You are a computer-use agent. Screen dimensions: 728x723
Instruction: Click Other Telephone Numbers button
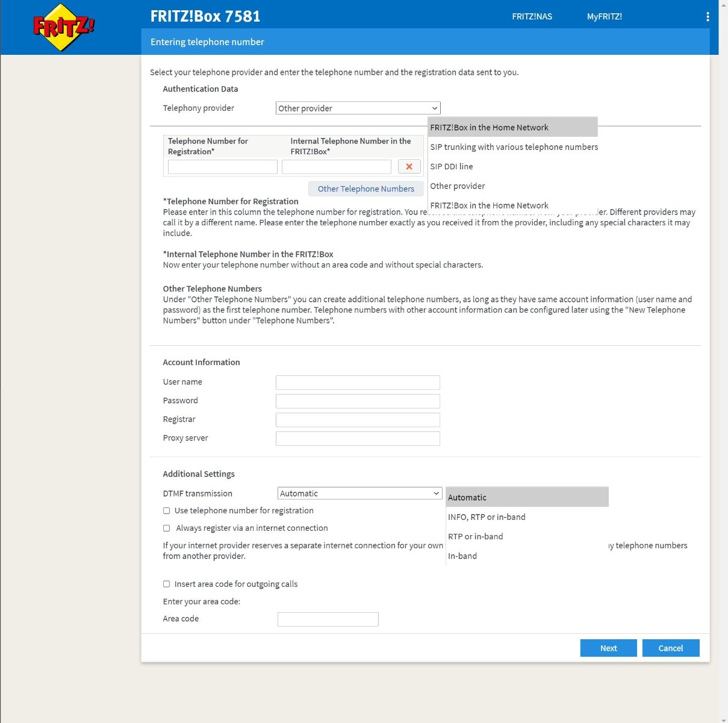click(x=366, y=189)
